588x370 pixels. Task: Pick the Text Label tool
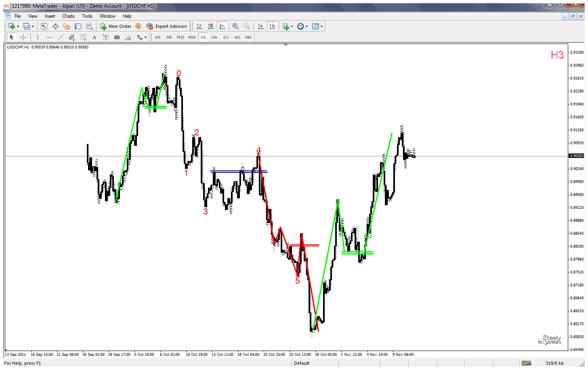coord(105,37)
